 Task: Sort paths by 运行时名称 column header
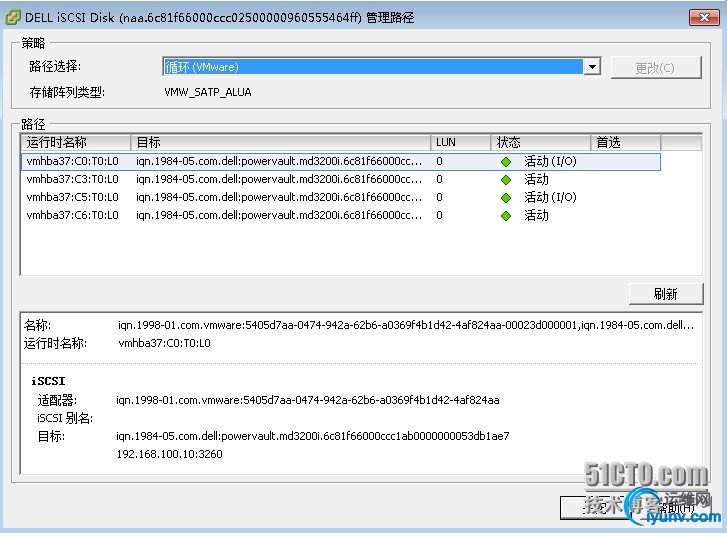click(x=76, y=142)
